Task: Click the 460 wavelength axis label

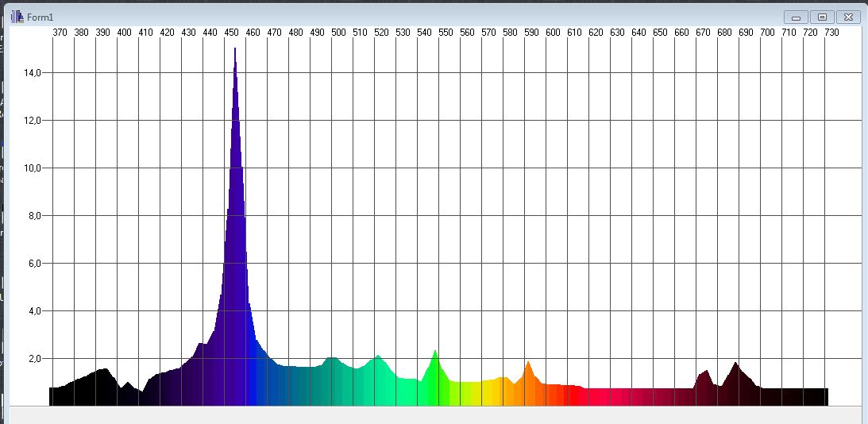Action: (253, 33)
